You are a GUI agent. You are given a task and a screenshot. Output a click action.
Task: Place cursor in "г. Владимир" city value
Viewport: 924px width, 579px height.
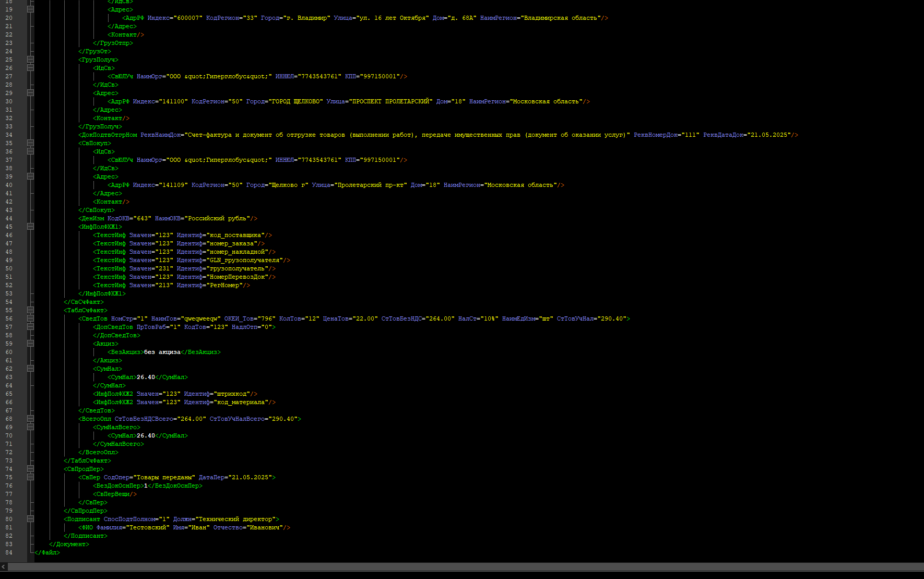(306, 18)
